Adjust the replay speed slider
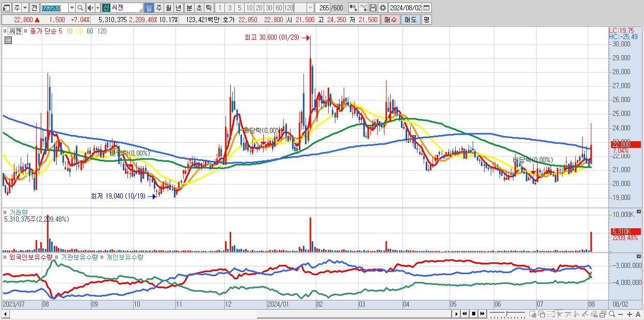644x320 pixels. click(507, 314)
